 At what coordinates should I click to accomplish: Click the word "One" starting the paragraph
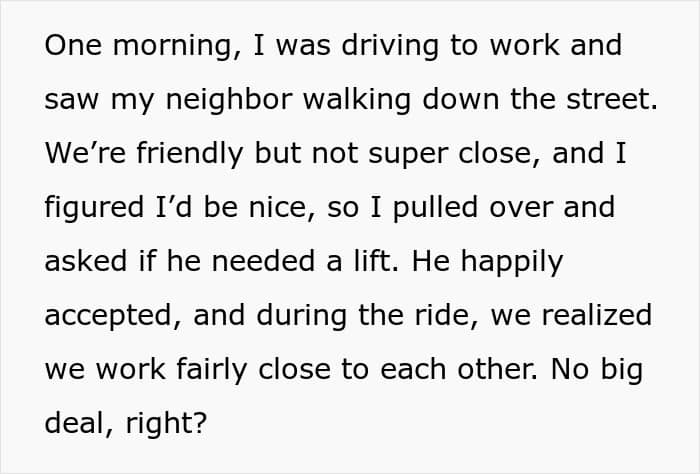[73, 45]
